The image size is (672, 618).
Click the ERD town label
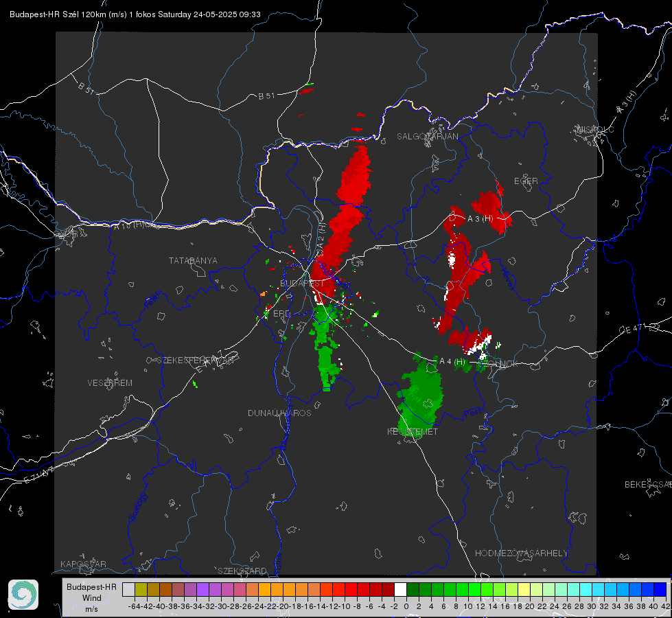(x=281, y=314)
